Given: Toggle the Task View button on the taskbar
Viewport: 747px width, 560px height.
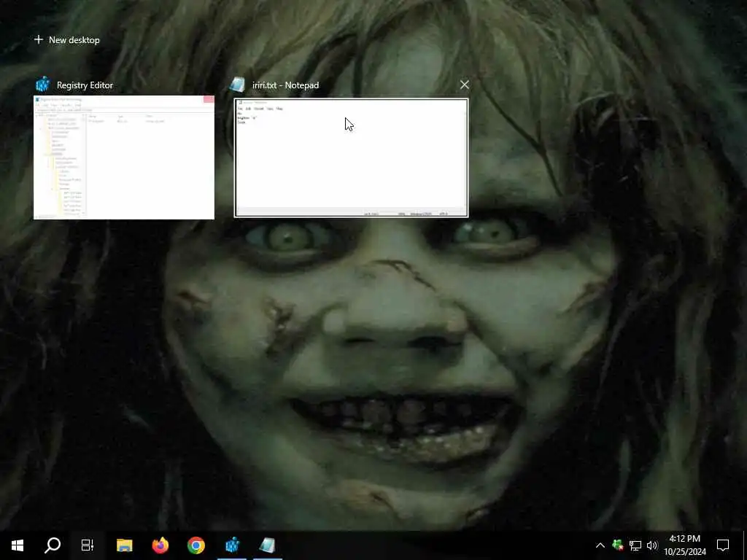Looking at the screenshot, I should tap(88, 545).
